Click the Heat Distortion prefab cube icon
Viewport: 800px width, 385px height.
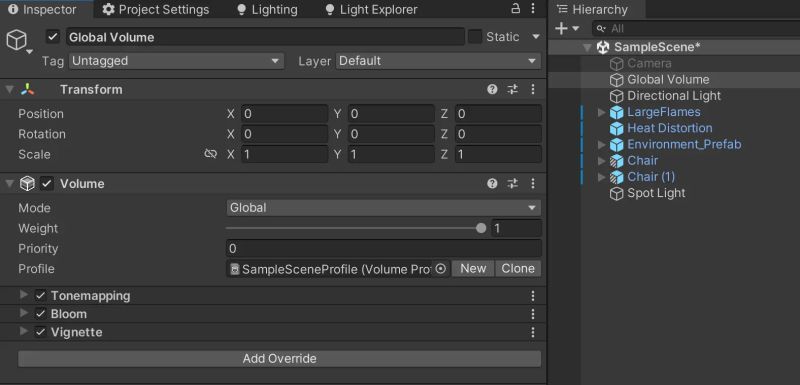(x=617, y=128)
